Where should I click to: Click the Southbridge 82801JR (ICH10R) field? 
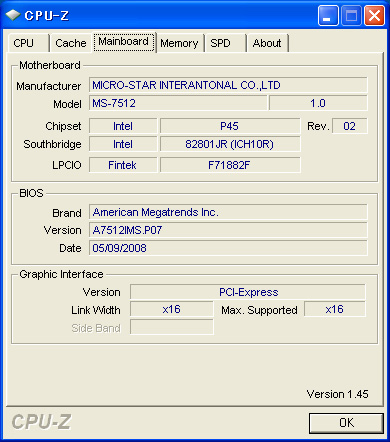(x=230, y=144)
